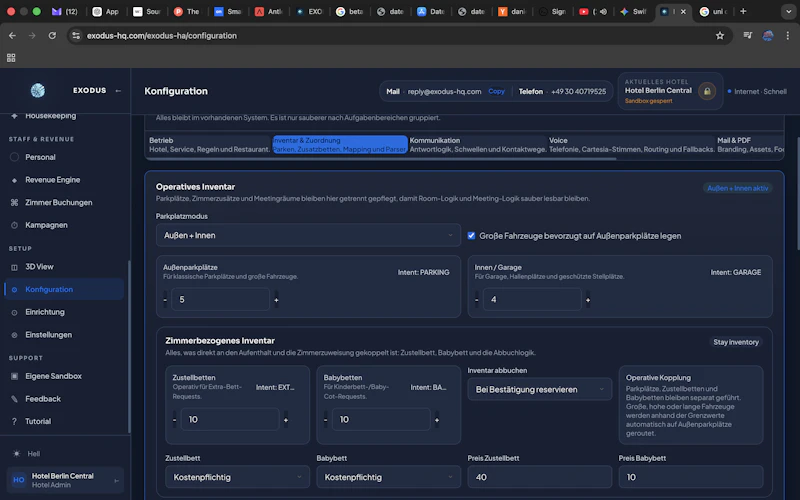The height and width of the screenshot is (500, 800).
Task: Open the Voice tab
Action: pyautogui.click(x=631, y=144)
